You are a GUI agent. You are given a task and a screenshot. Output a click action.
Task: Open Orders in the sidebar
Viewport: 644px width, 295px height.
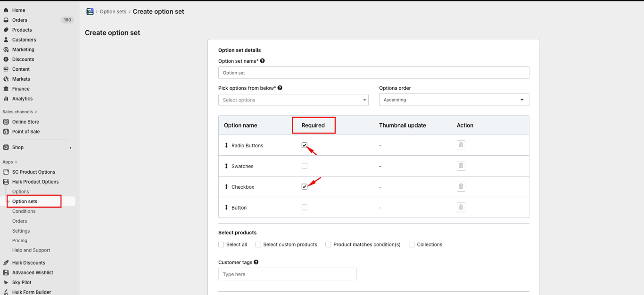(x=20, y=20)
